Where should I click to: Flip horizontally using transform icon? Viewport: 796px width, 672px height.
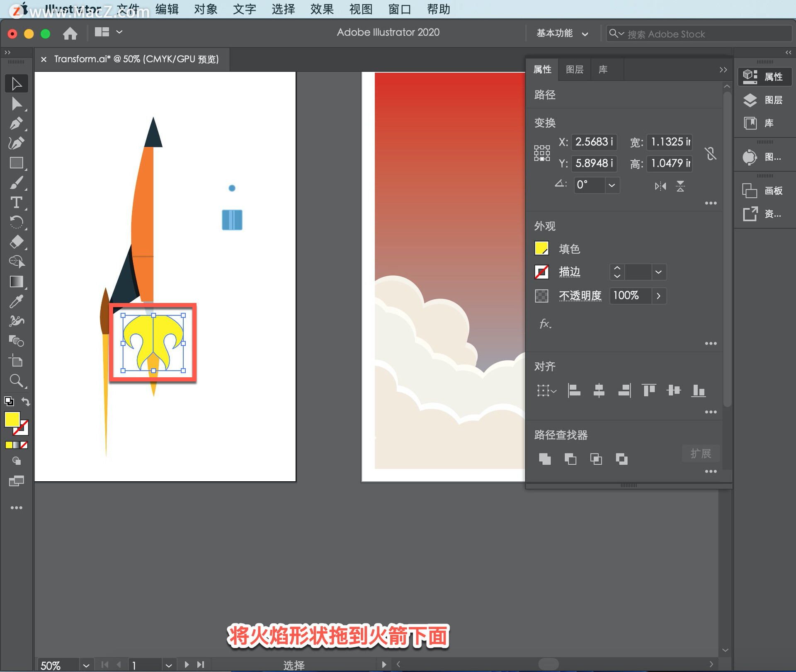click(660, 186)
